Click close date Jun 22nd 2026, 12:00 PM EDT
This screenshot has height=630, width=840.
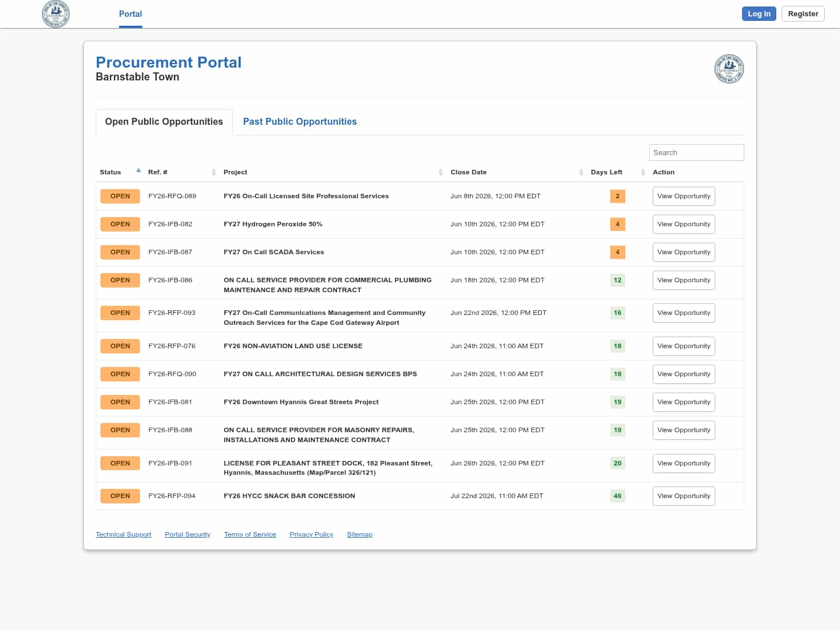(499, 313)
